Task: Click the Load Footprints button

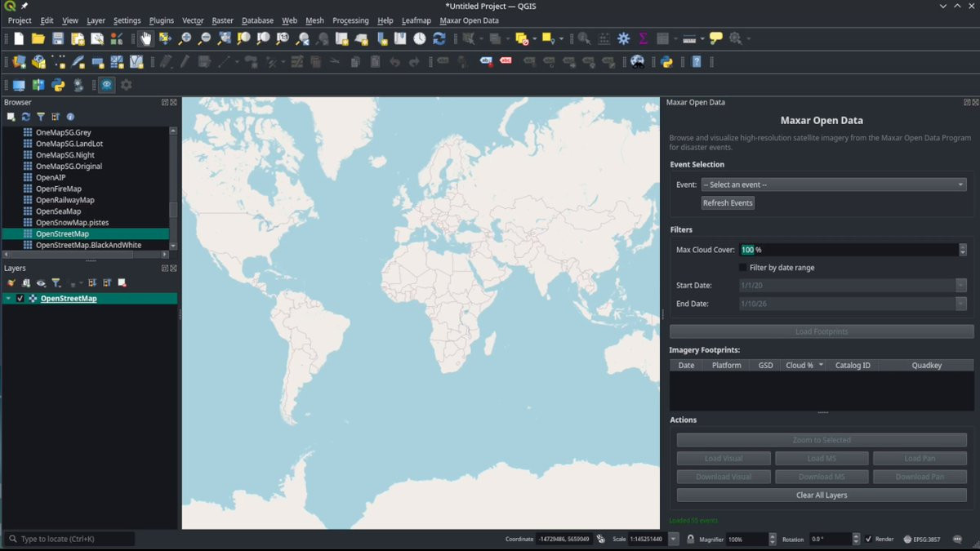Action: pos(822,331)
